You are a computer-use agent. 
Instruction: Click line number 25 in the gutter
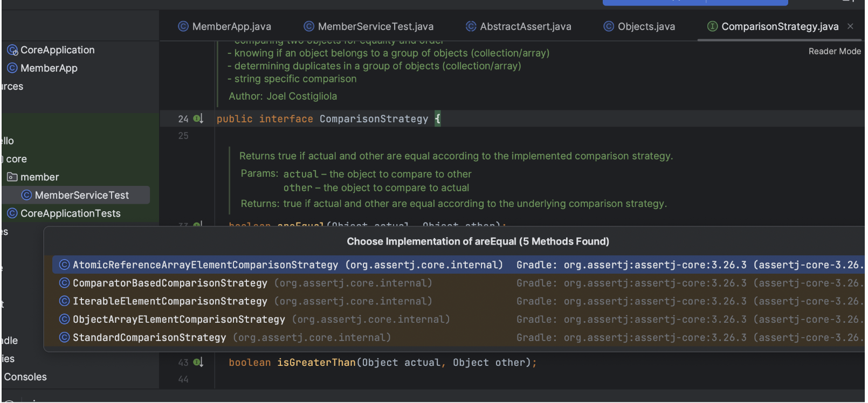183,136
